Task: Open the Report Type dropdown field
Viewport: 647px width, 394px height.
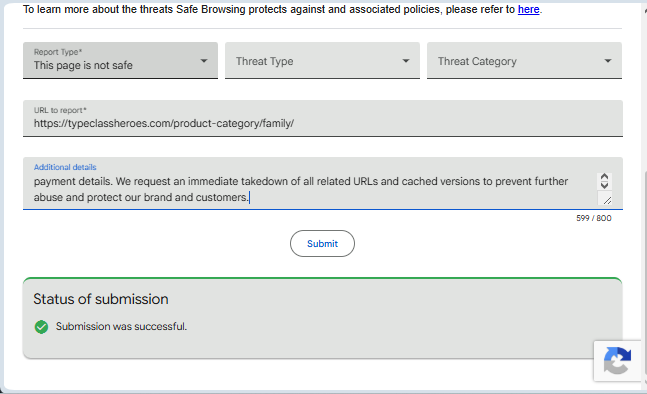Action: (x=120, y=60)
